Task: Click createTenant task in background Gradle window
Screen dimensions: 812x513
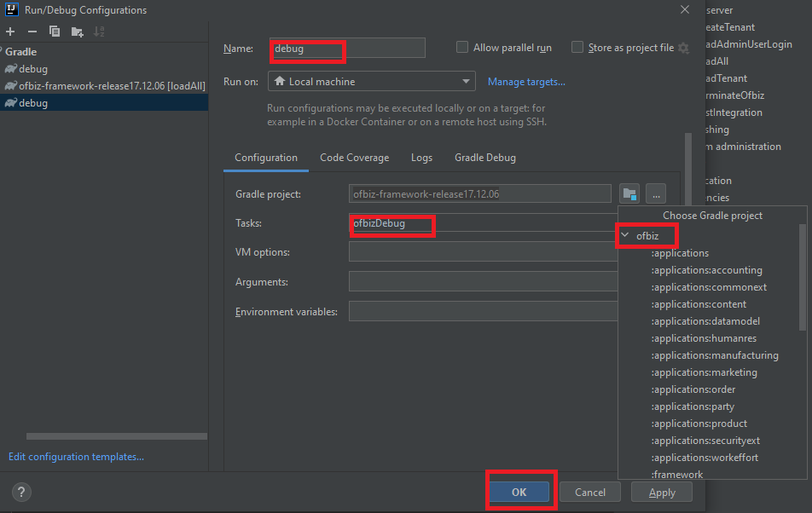Action: pyautogui.click(x=729, y=27)
